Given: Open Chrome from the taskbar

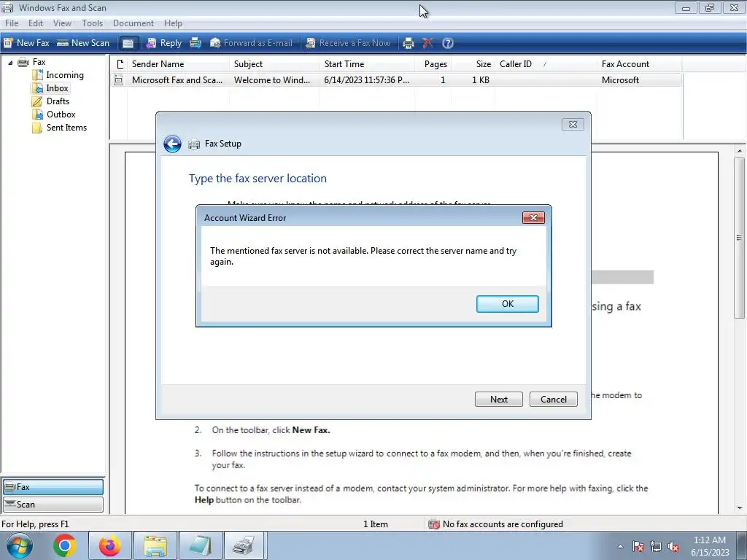Looking at the screenshot, I should (x=65, y=545).
